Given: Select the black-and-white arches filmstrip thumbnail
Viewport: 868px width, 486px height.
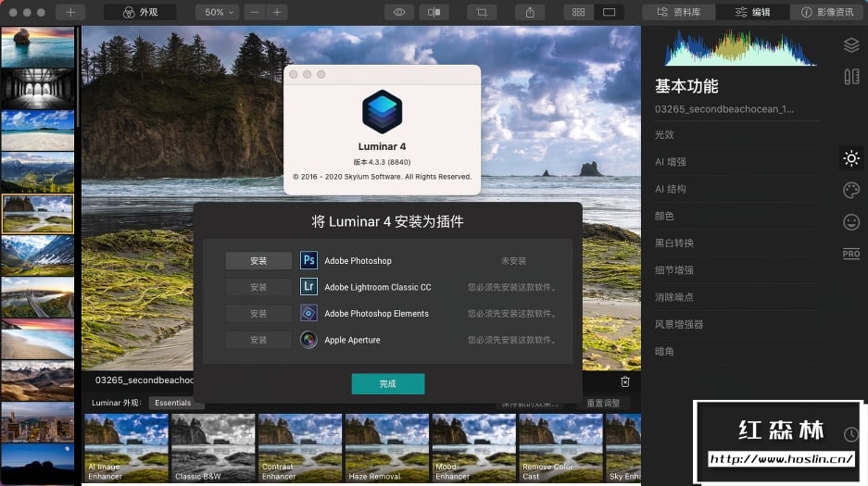Looking at the screenshot, I should (38, 89).
